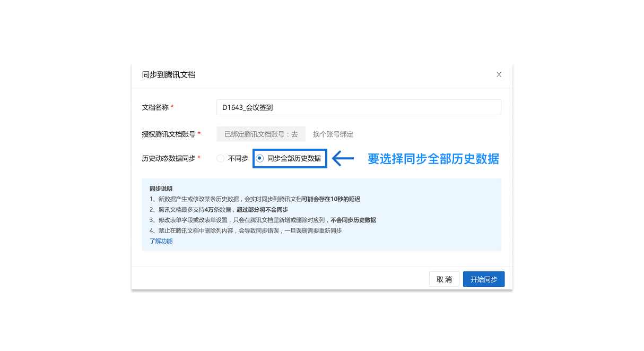644x351 pixels.
Task: Click the 同步说明 heading text
Action: click(161, 189)
